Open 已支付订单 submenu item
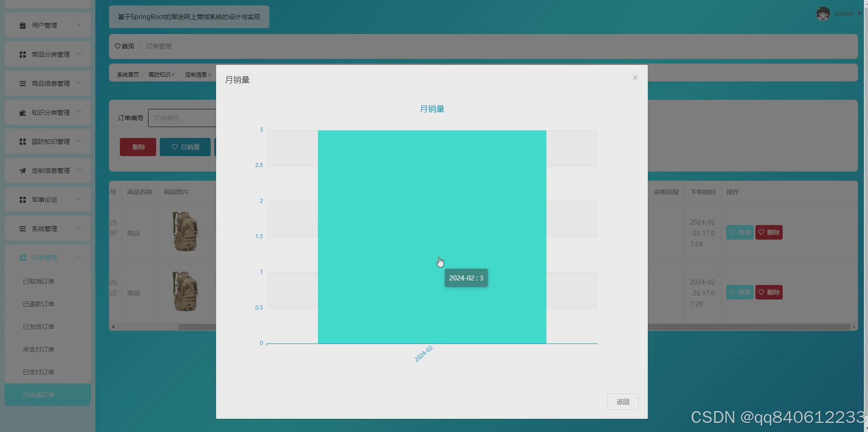 48,372
